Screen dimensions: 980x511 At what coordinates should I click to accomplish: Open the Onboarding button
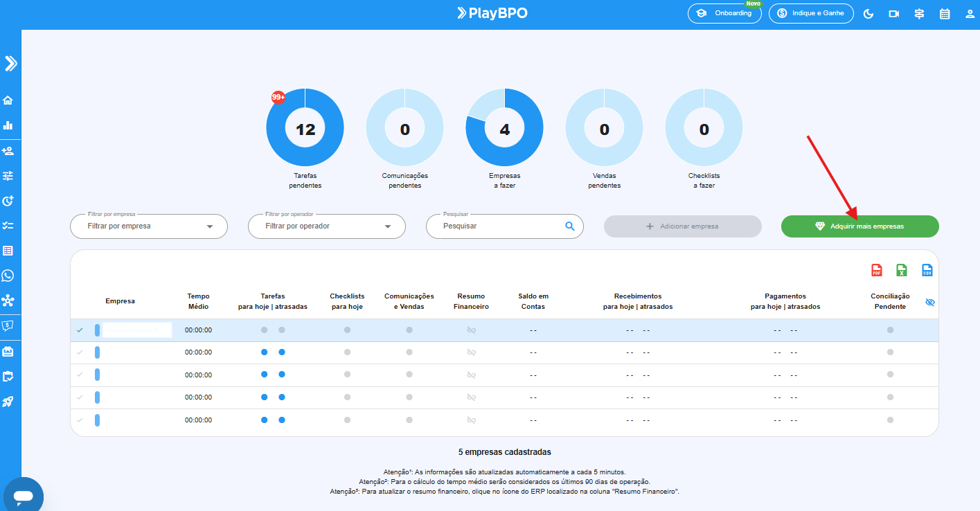point(724,13)
